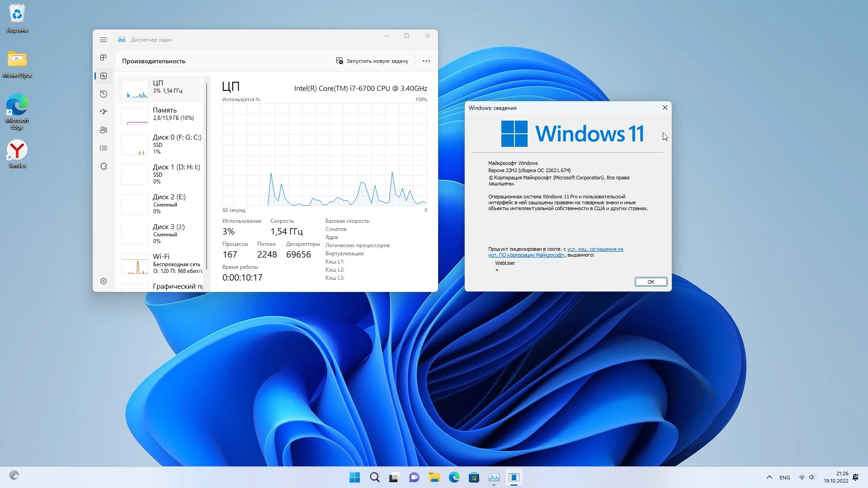868x488 pixels.
Task: Open Startup apps page in sidebar
Action: pos(104,112)
